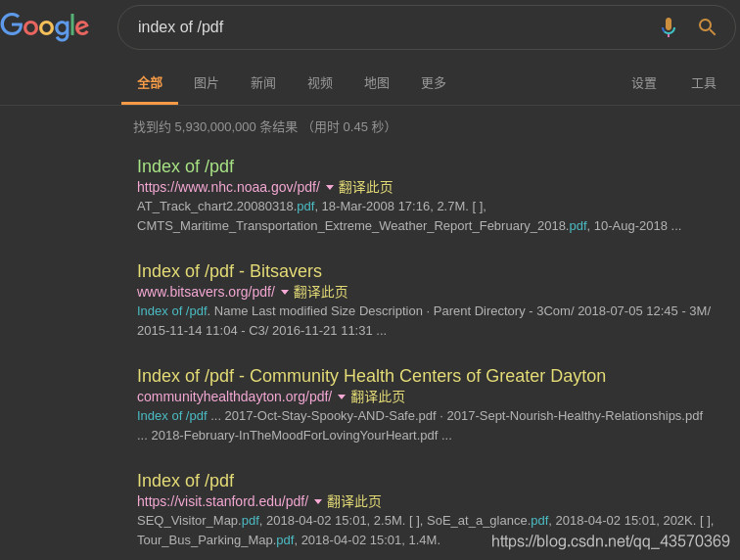Click snippet text '2018-February-InTheMoodForLovingYourHeart.pdf'
Image resolution: width=740 pixels, height=560 pixels.
pos(295,436)
